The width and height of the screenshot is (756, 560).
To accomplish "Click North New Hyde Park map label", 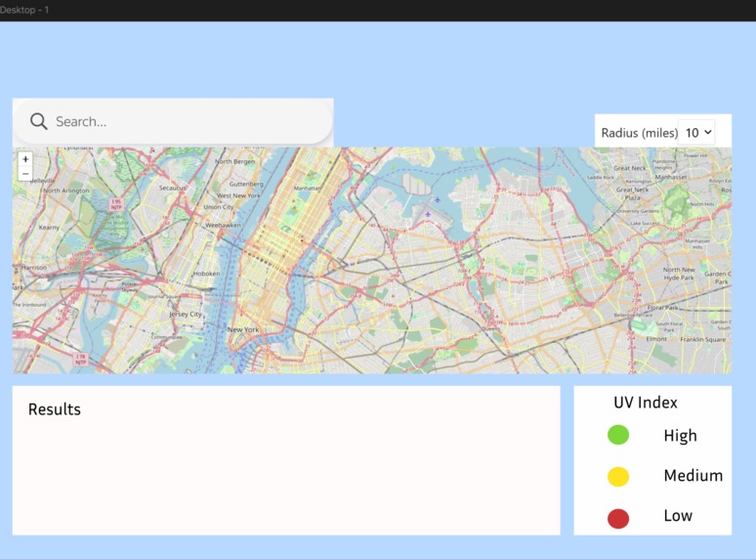I will click(679, 274).
